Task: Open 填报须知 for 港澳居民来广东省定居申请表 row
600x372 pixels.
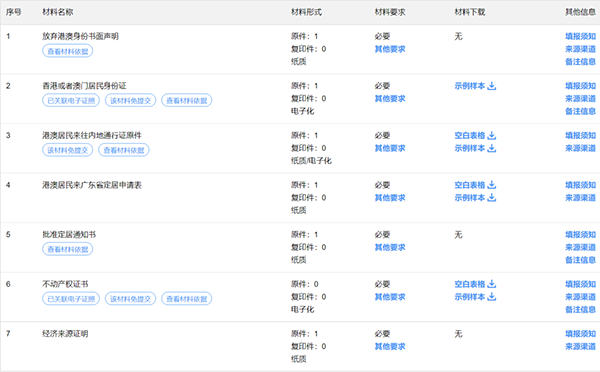Action: (x=580, y=185)
